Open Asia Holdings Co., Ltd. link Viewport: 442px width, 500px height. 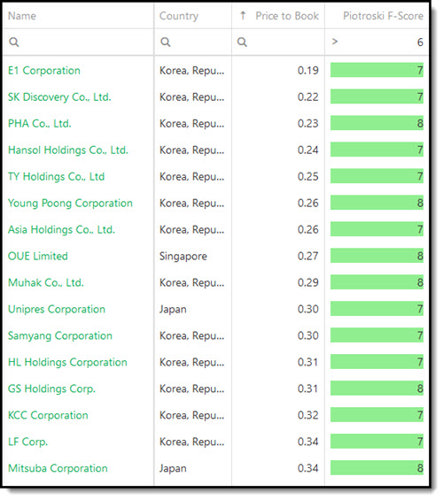click(61, 229)
